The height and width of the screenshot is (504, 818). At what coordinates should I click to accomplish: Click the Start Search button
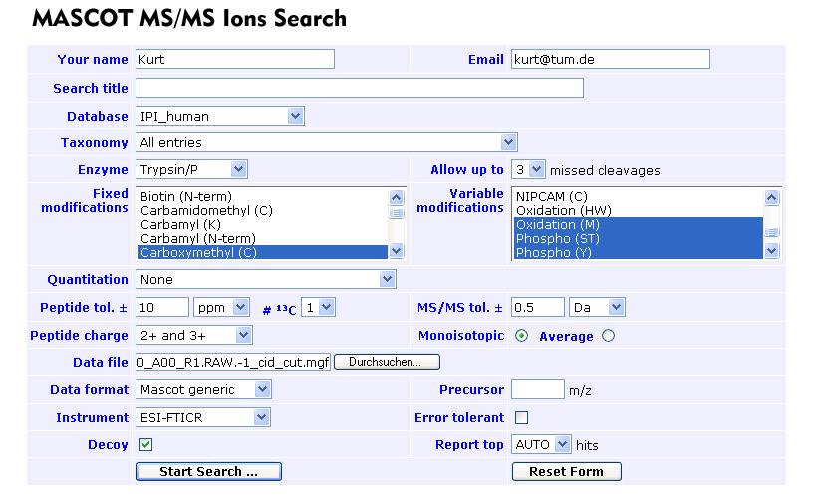point(208,472)
